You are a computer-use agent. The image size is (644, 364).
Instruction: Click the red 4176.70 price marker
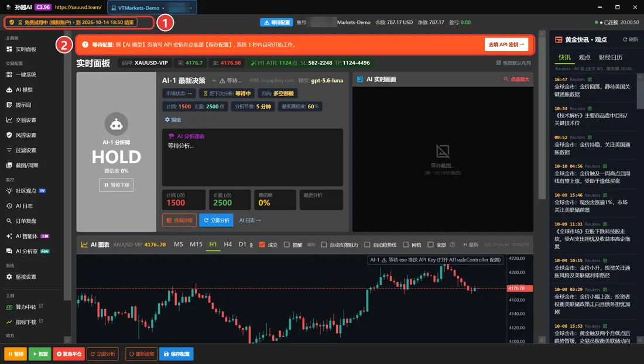pos(519,289)
